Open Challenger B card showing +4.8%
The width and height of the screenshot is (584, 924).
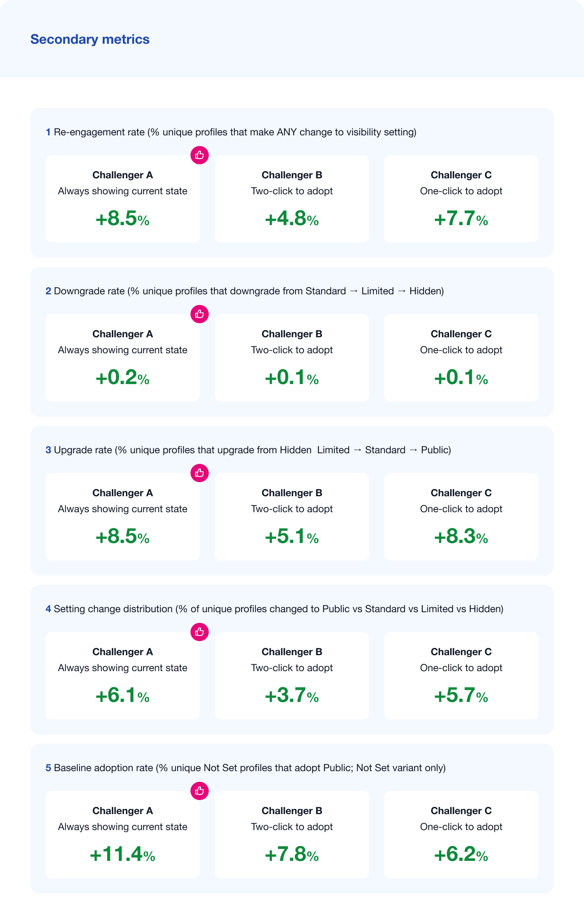click(292, 199)
